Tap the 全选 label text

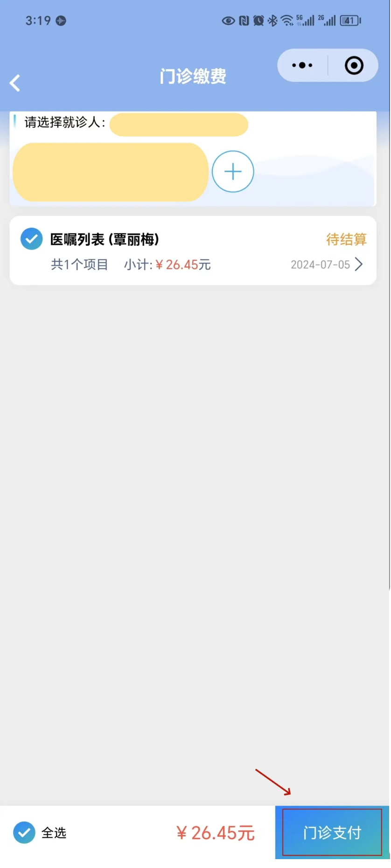pos(54,833)
